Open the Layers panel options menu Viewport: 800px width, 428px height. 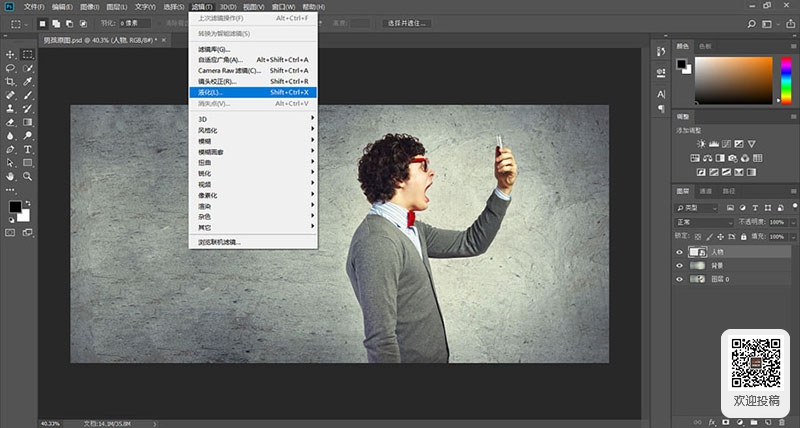(793, 191)
